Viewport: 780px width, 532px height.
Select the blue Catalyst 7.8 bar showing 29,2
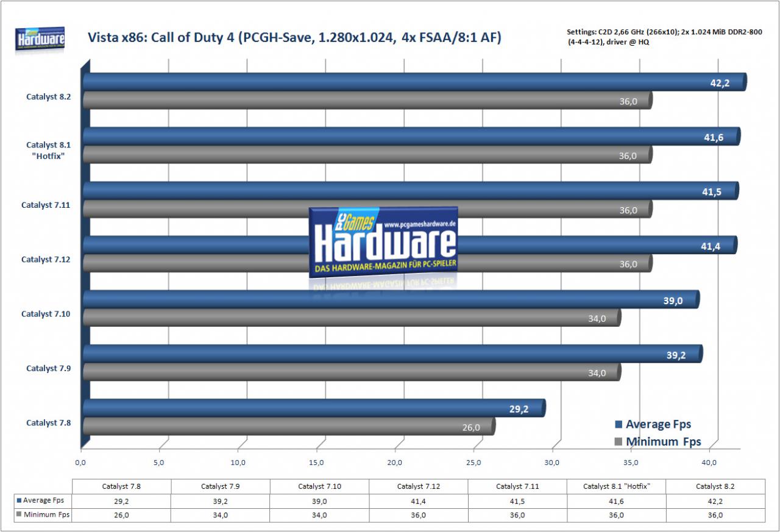pos(314,408)
